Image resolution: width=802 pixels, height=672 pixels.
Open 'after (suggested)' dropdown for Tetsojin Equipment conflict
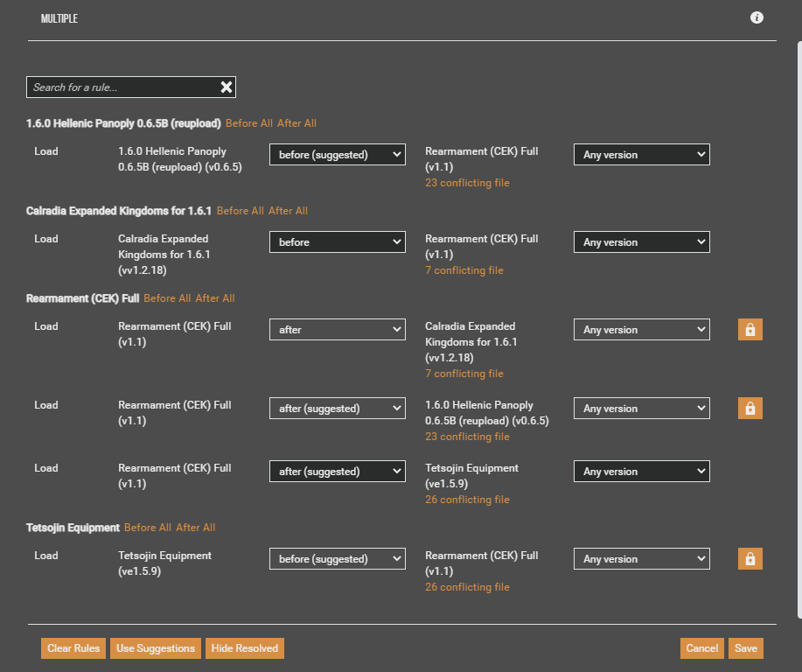337,472
